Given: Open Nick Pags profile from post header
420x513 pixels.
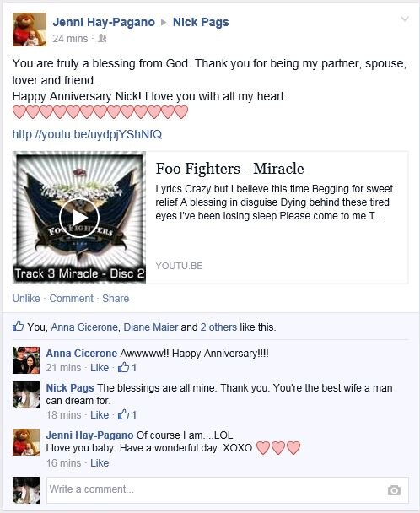Looking at the screenshot, I should (201, 22).
